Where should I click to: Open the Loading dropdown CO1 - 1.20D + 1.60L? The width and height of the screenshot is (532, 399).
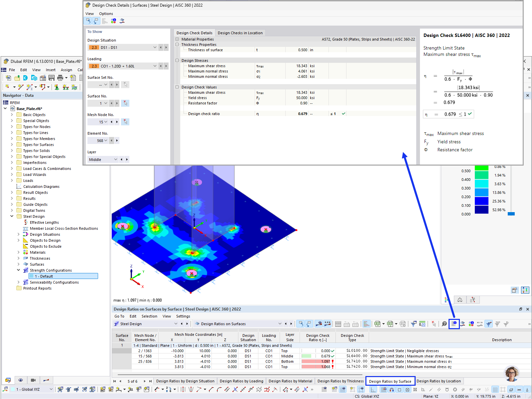[122, 66]
